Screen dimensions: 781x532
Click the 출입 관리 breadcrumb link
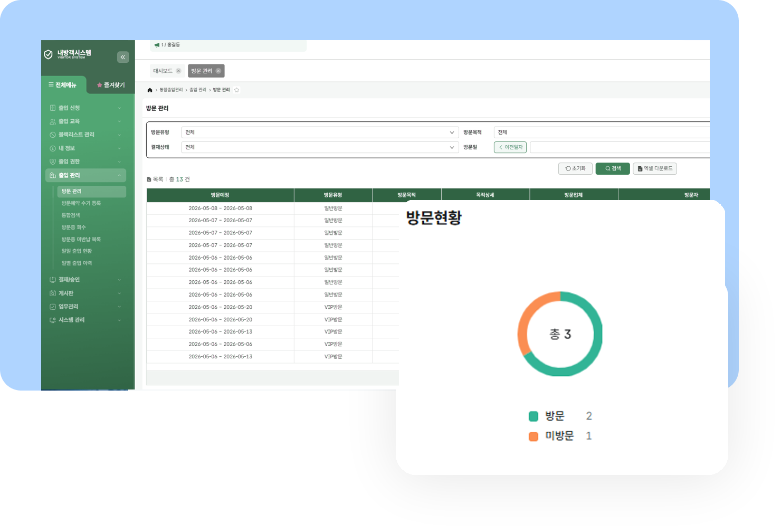tap(198, 90)
